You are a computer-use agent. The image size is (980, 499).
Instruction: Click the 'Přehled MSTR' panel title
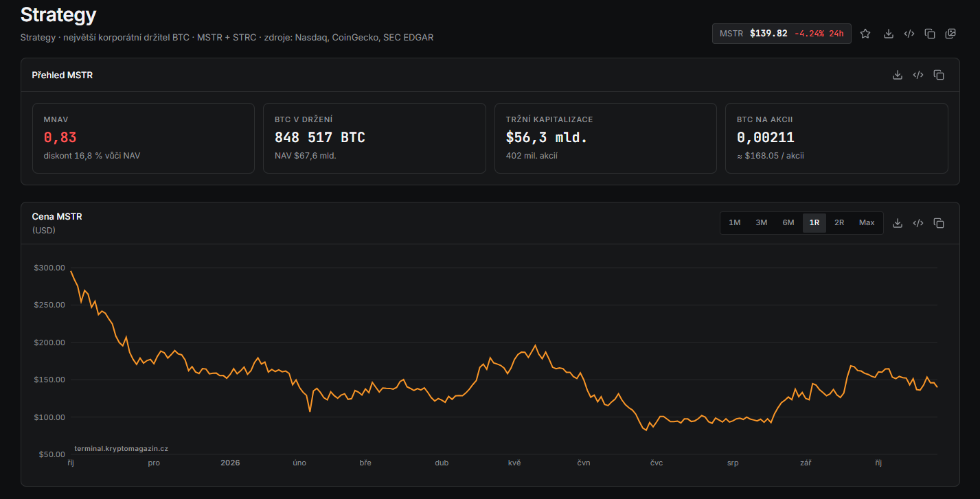(62, 75)
